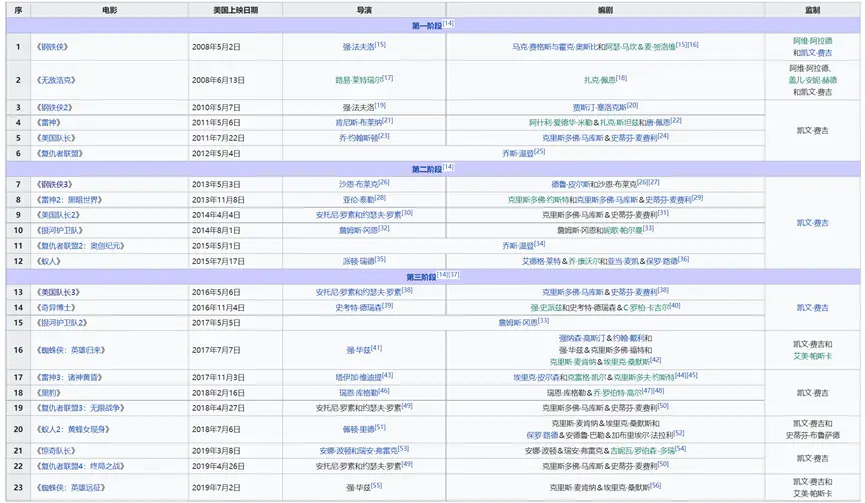Open producer 盖儿·安妮·赫德 link
Viewport: 865px width, 503px height.
(813, 81)
